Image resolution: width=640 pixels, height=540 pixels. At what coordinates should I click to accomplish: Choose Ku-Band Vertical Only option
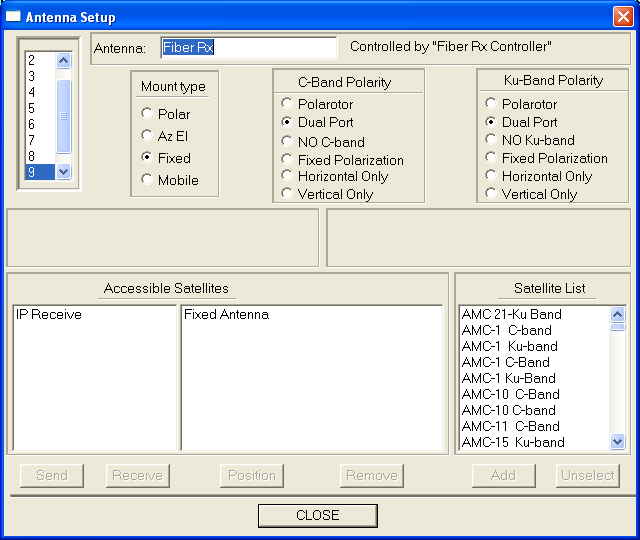491,194
